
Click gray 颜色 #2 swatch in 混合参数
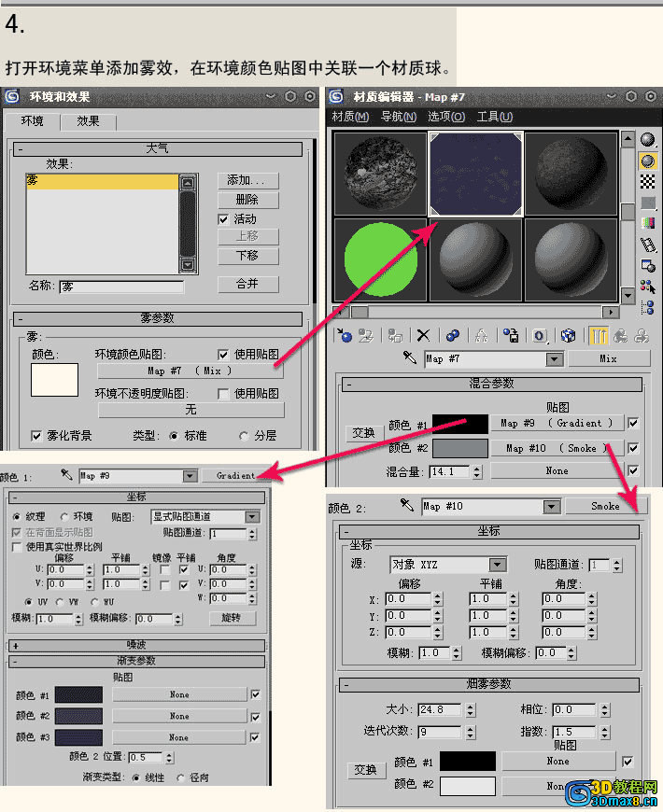460,448
